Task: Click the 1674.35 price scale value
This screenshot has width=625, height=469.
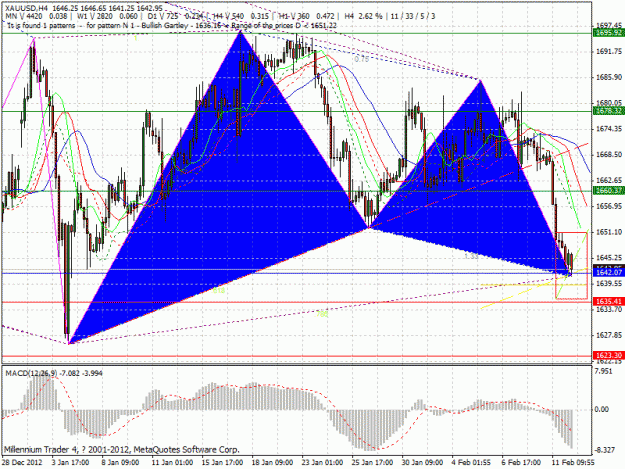Action: coord(609,129)
